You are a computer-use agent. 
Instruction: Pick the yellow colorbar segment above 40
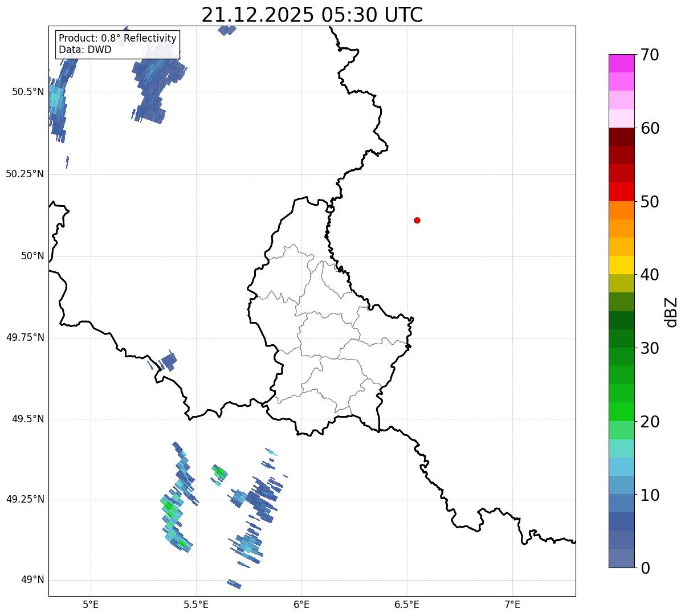click(x=621, y=265)
